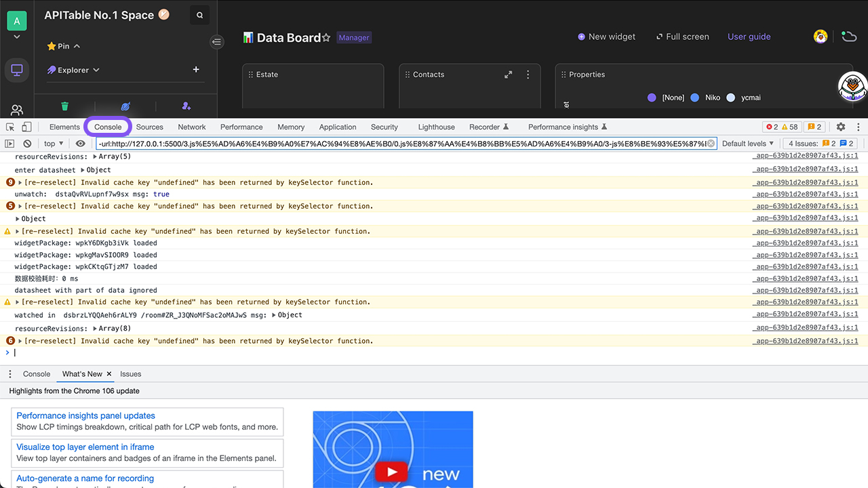The width and height of the screenshot is (868, 488).
Task: Open the JavaScript context top dropdown
Action: click(54, 144)
